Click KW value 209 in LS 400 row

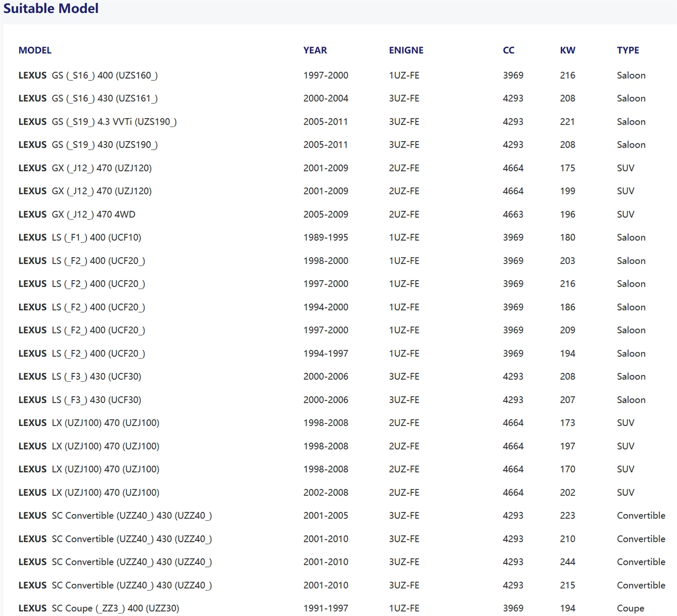[567, 330]
